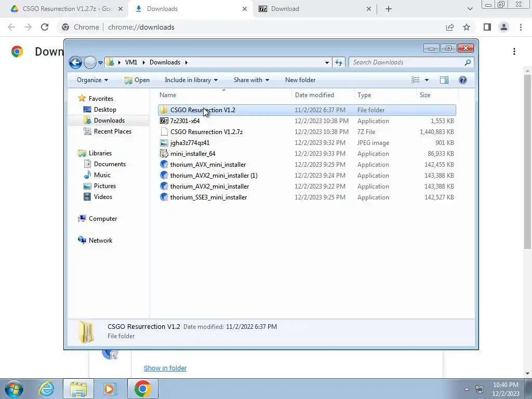Click the Chrome share page icon
Viewport: 532px width, 399px height.
coord(450,27)
